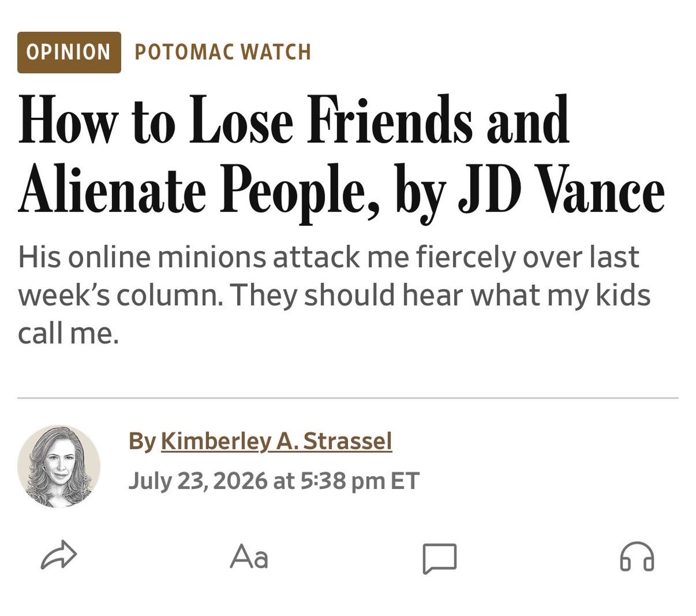Open Kimberley A. Strassel author page
The image size is (696, 616).
pyautogui.click(x=276, y=441)
